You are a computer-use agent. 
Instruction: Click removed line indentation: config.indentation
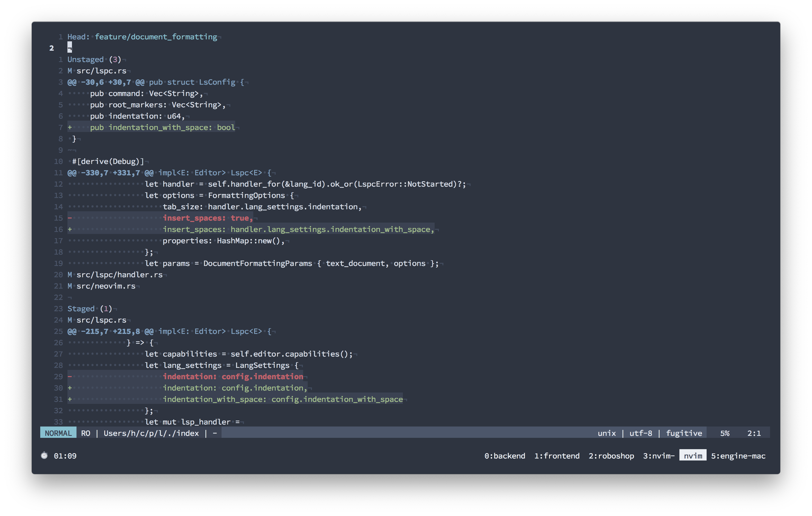pyautogui.click(x=186, y=376)
